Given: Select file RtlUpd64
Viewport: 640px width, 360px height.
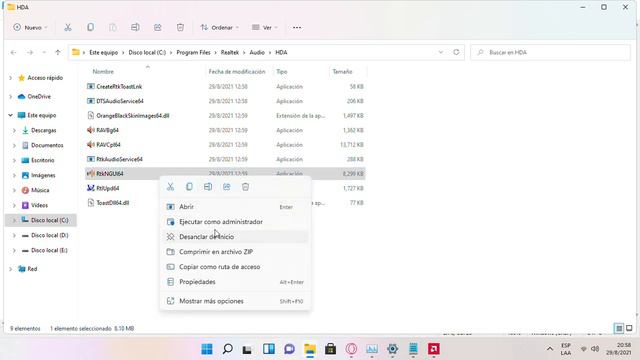Looking at the screenshot, I should pos(108,189).
